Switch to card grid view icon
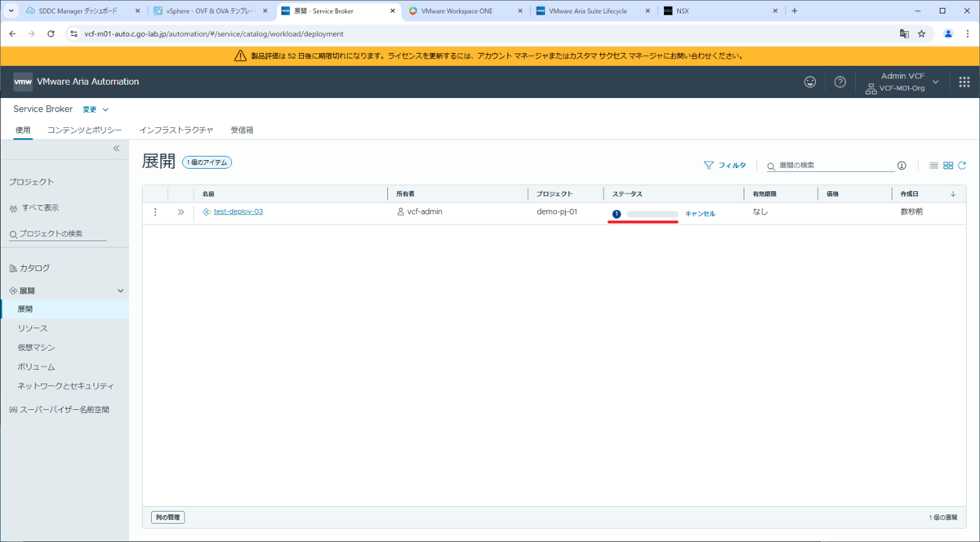The width and height of the screenshot is (980, 542). [x=948, y=165]
